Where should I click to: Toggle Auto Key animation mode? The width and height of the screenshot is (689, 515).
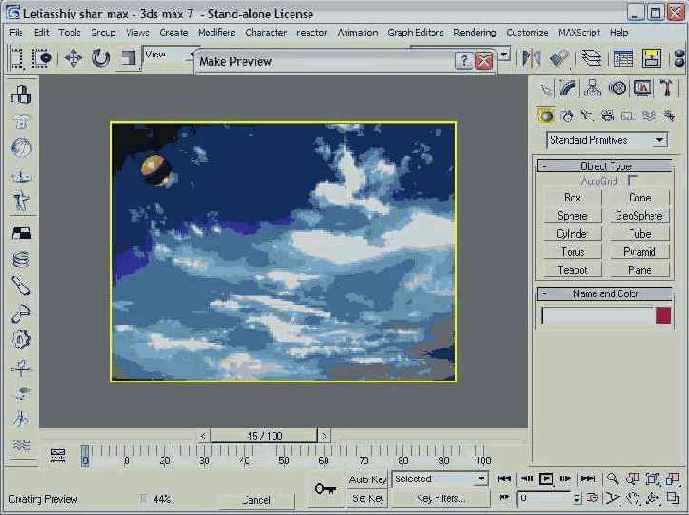point(367,480)
